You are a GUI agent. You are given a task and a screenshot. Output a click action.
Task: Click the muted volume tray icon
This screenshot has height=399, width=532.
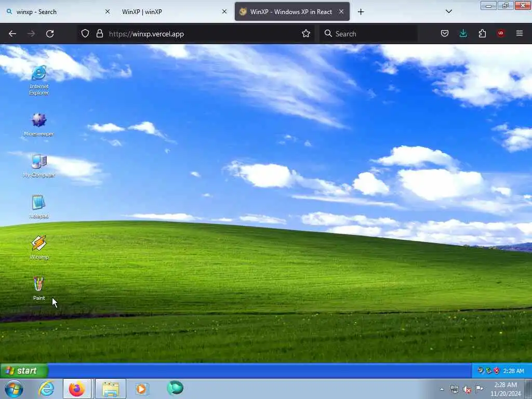click(467, 390)
